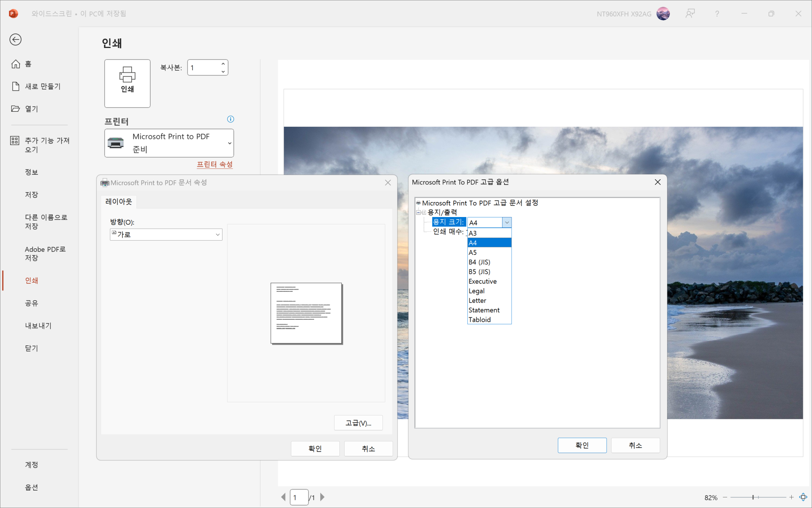Click the printer info icon

230,119
